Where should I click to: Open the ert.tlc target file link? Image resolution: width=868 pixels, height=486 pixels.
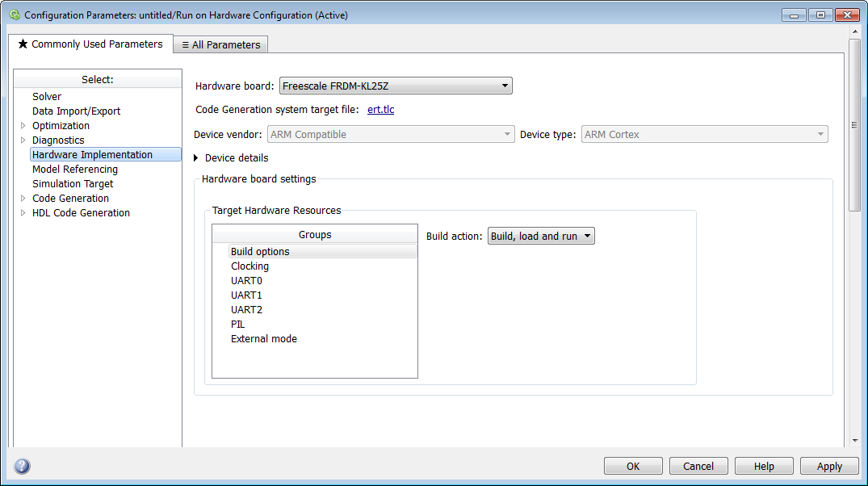pos(380,110)
